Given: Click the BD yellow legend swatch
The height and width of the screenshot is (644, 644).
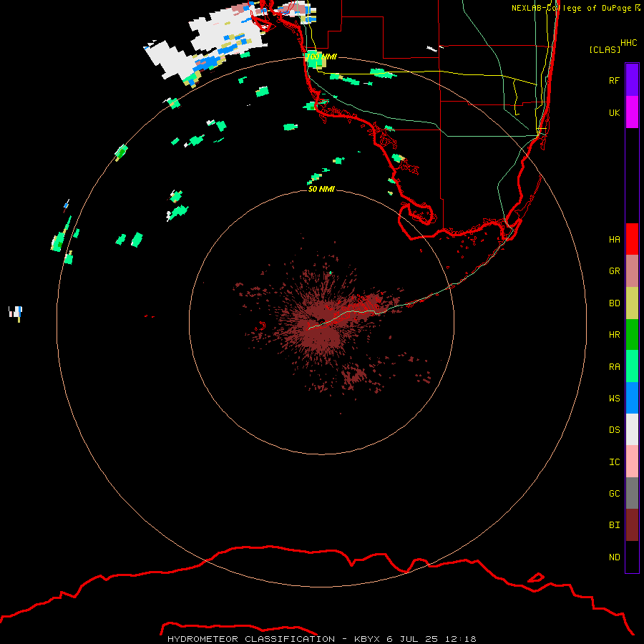Looking at the screenshot, I should coord(632,303).
